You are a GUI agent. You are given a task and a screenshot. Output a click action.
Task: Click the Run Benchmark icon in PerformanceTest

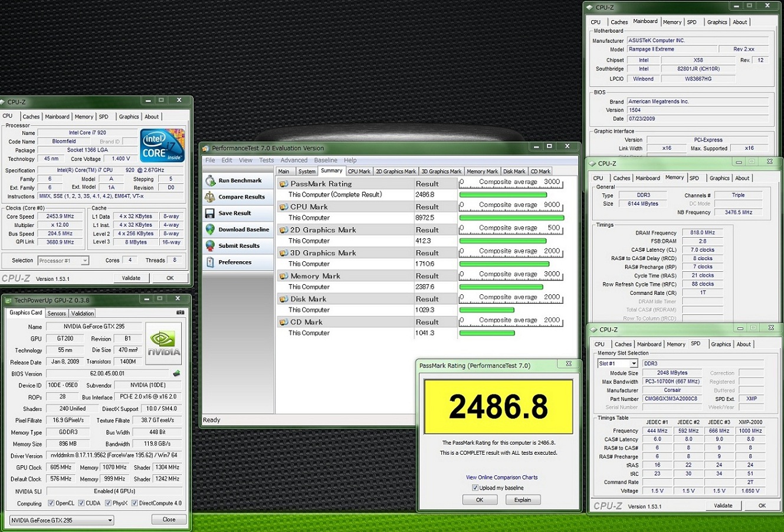pos(210,180)
